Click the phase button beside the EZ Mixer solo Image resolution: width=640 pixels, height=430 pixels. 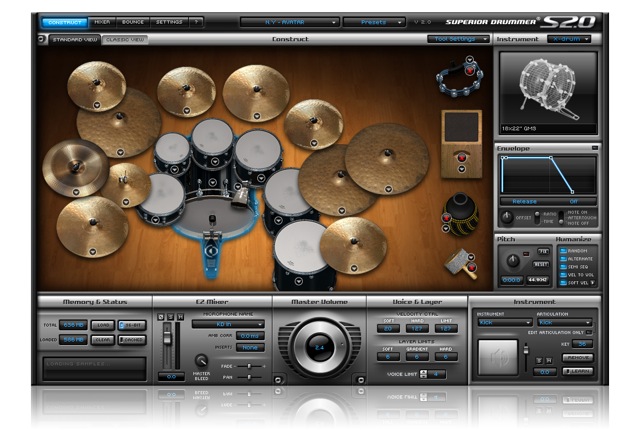(x=161, y=317)
